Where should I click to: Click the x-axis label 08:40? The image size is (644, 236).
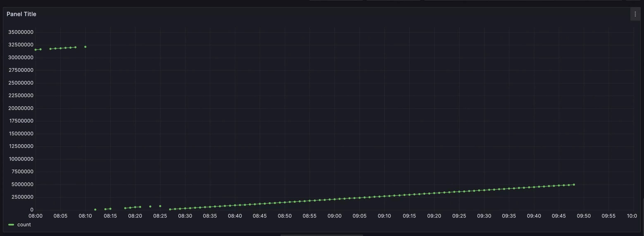(x=235, y=216)
